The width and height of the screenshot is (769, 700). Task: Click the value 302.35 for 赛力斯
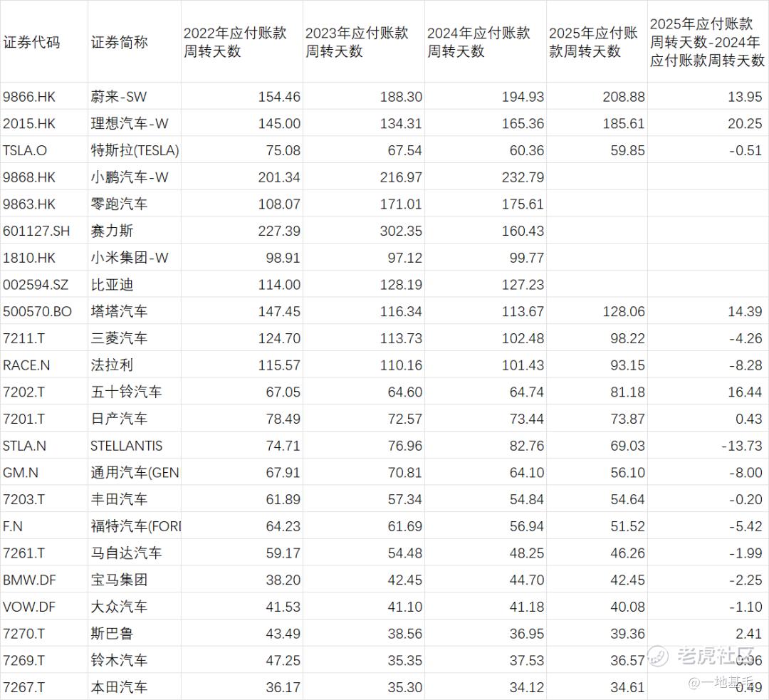coord(401,231)
